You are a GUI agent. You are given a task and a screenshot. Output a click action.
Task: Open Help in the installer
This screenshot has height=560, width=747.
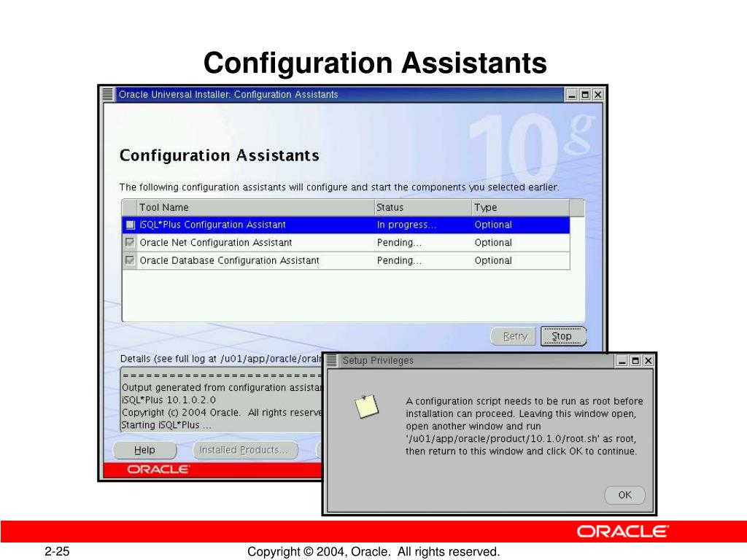click(144, 450)
